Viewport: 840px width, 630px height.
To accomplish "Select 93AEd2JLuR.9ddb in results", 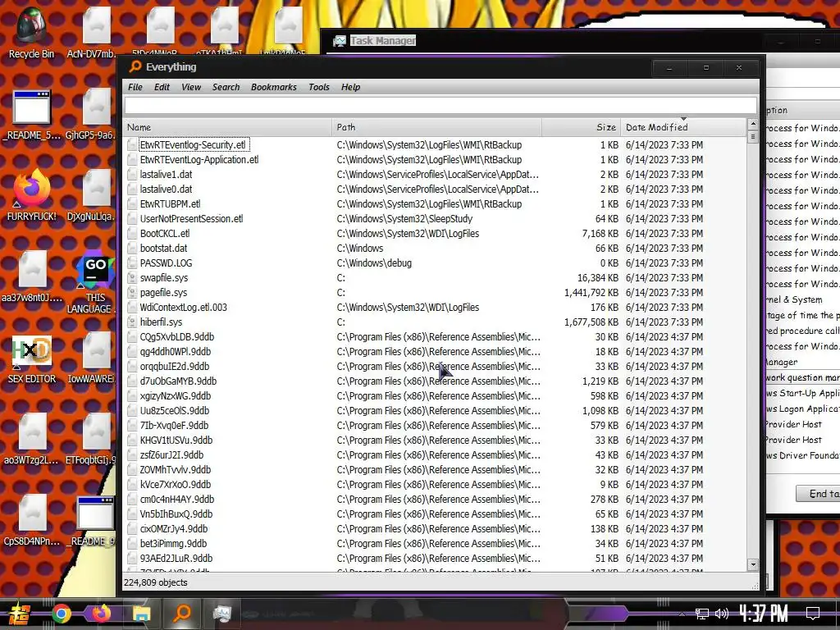I will tap(435, 558).
